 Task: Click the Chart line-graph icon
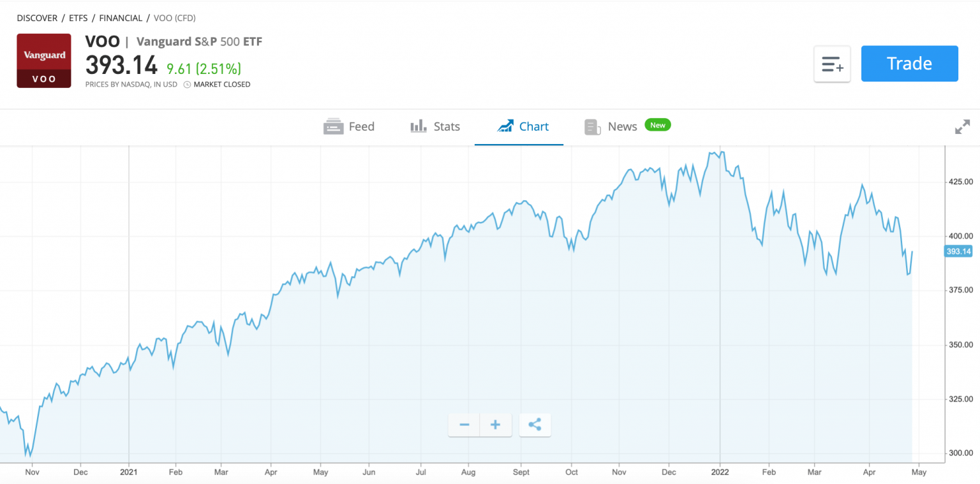(506, 126)
